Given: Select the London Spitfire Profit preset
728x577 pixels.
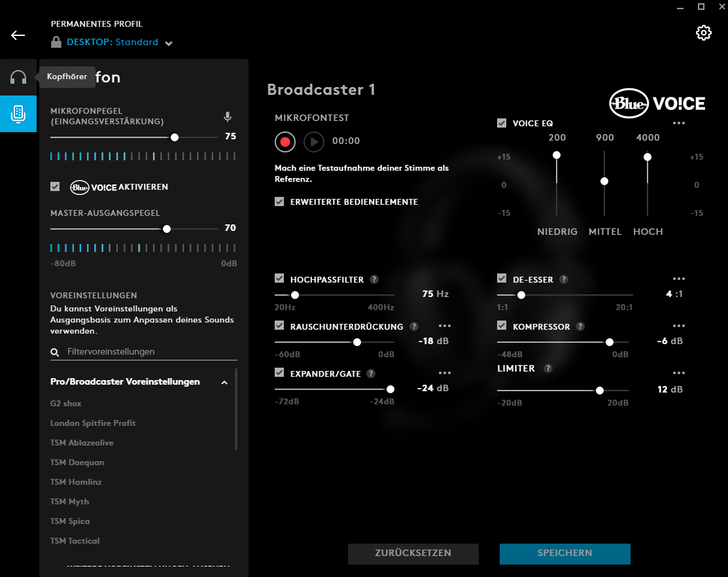Looking at the screenshot, I should (x=93, y=423).
